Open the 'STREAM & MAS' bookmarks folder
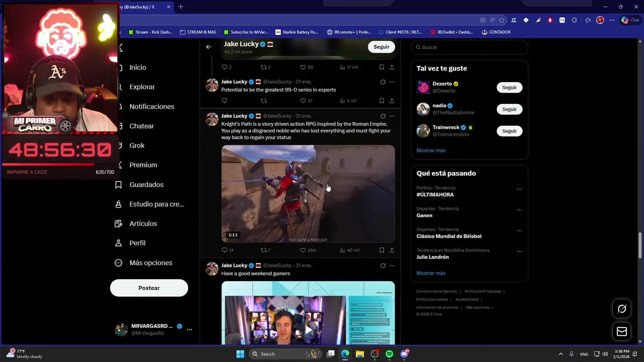This screenshot has height=362, width=644. (x=198, y=32)
